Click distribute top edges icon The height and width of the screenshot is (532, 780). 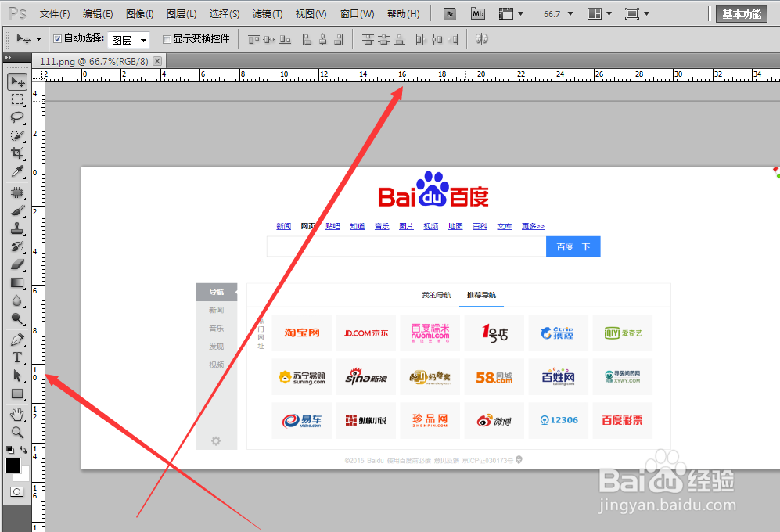[x=368, y=39]
